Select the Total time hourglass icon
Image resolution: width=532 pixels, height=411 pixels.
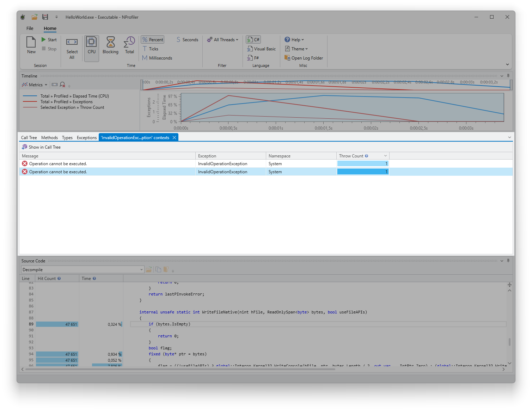click(129, 43)
